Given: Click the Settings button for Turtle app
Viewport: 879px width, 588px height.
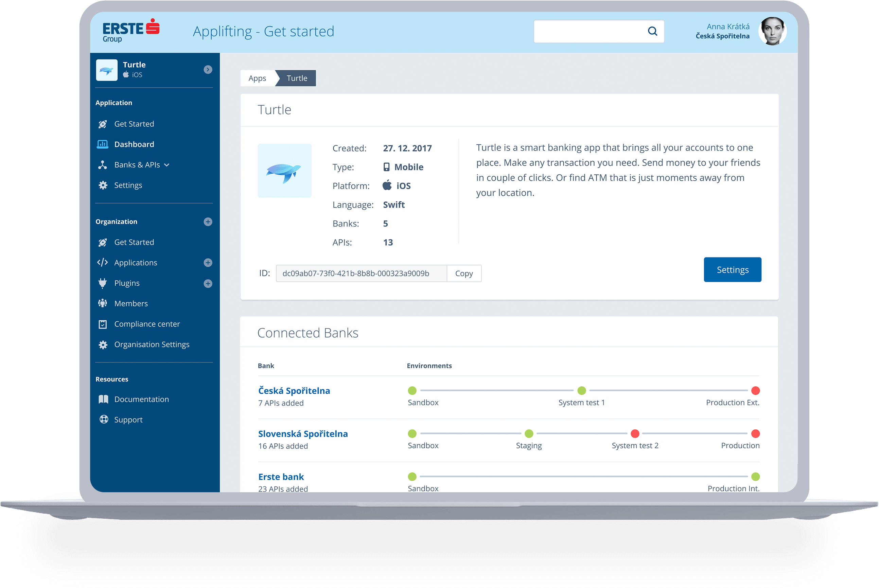Looking at the screenshot, I should point(733,269).
